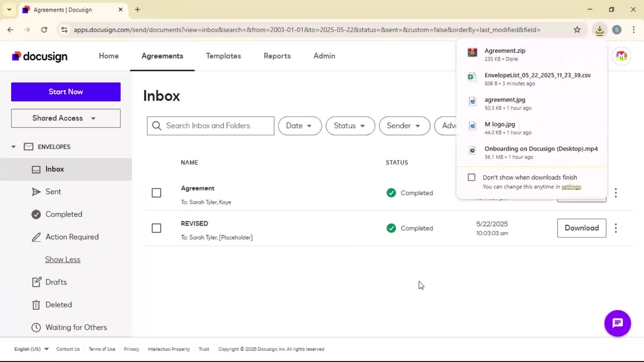Focus the Search Inbox and Folders field
Screen dimensions: 644x362
point(210,126)
